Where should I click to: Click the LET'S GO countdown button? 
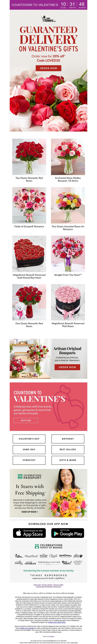pos(26,420)
